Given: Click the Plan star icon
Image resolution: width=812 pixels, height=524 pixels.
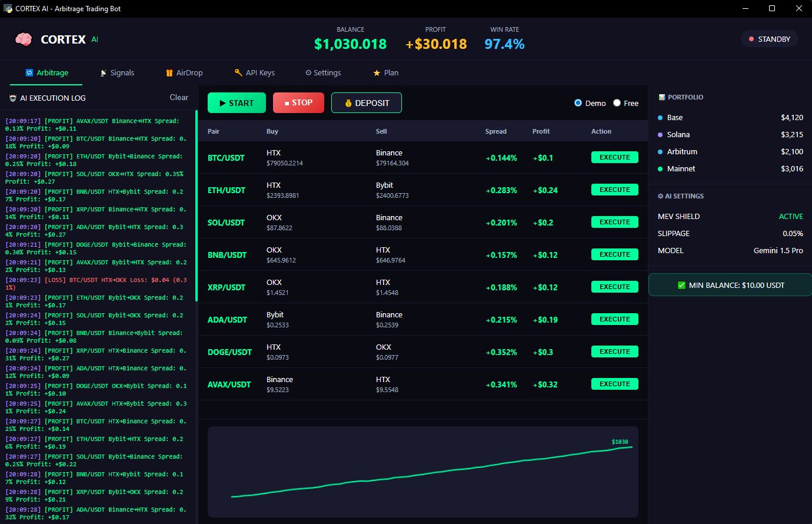Looking at the screenshot, I should coord(377,73).
